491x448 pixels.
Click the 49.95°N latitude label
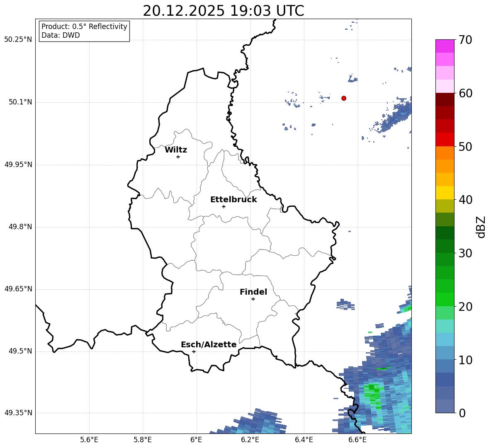pyautogui.click(x=18, y=165)
